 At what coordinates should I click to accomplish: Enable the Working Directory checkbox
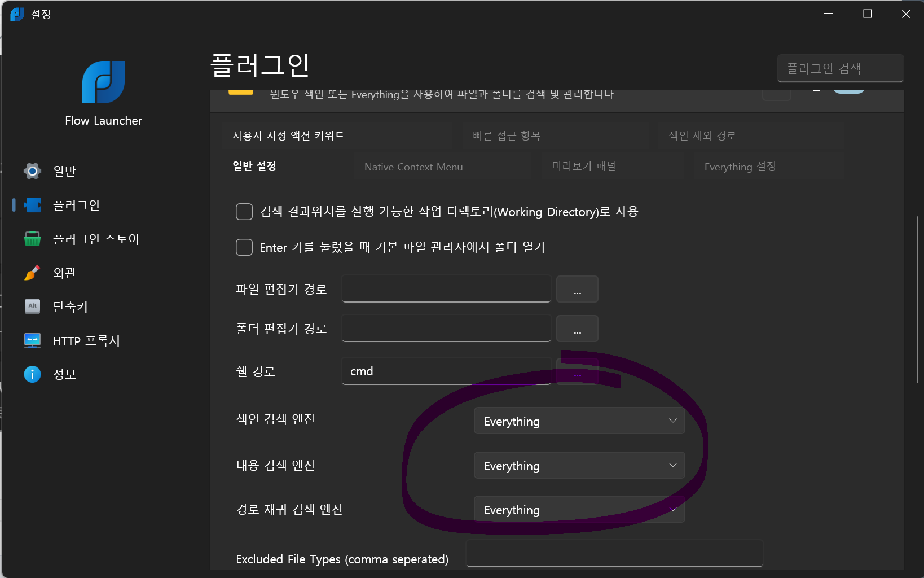[244, 212]
